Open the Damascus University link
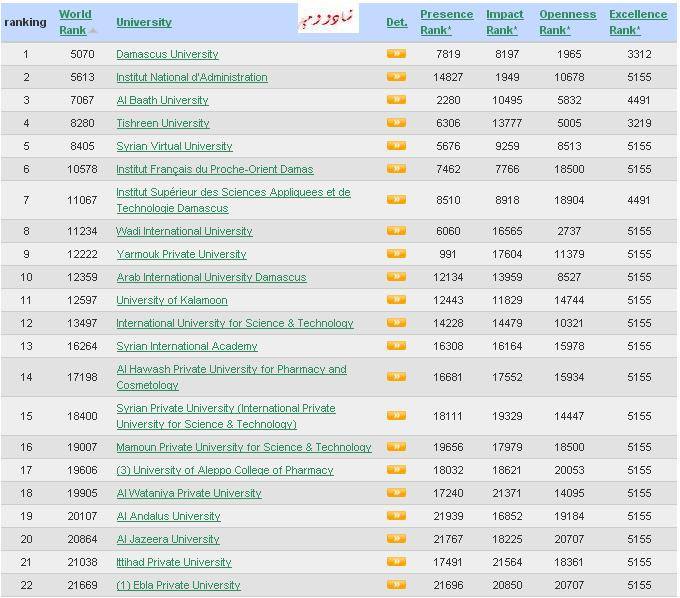Image resolution: width=680 pixels, height=598 pixels. pos(167,54)
